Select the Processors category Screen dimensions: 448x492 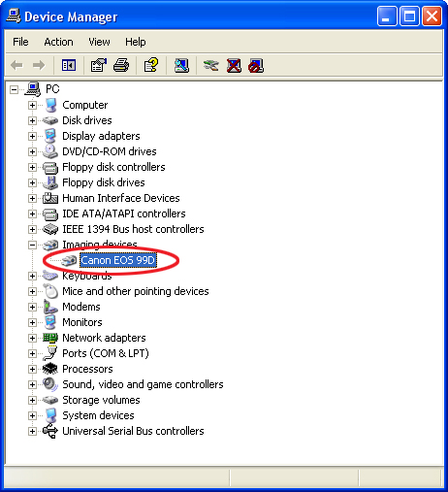(x=87, y=369)
